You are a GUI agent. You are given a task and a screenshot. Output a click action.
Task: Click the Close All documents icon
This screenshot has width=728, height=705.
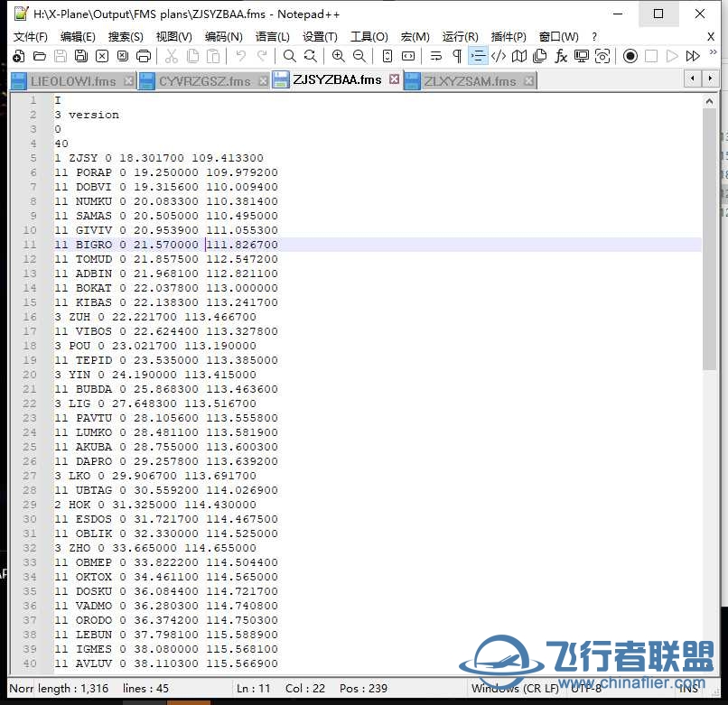(123, 56)
